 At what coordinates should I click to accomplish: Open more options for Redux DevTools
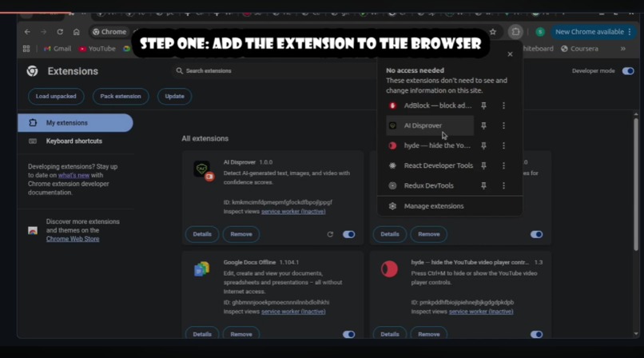coord(504,185)
